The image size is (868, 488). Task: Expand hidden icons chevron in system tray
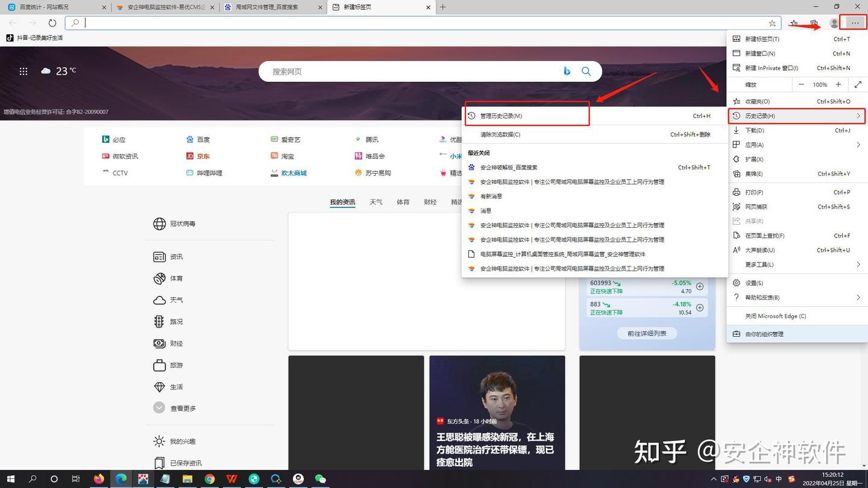pyautogui.click(x=715, y=480)
